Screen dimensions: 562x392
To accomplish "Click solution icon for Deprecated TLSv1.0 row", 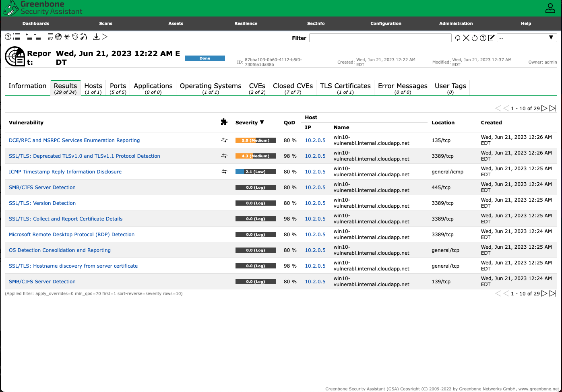I will (x=224, y=156).
